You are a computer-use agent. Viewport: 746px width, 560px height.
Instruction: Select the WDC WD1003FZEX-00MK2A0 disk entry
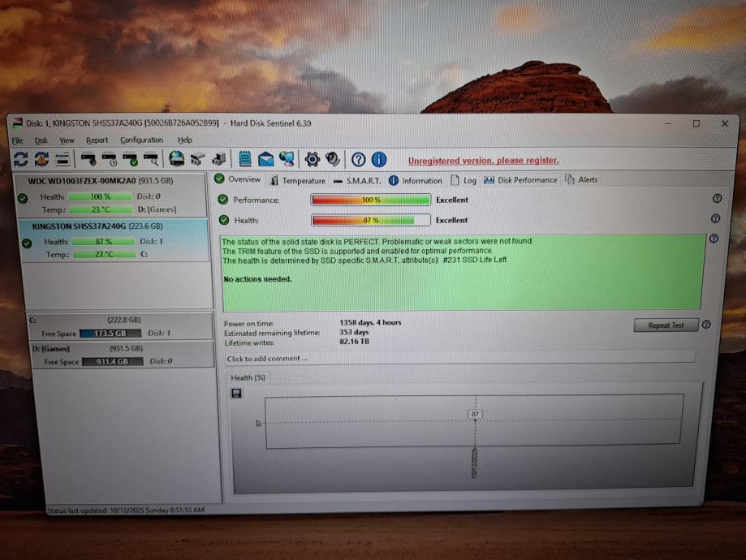111,195
